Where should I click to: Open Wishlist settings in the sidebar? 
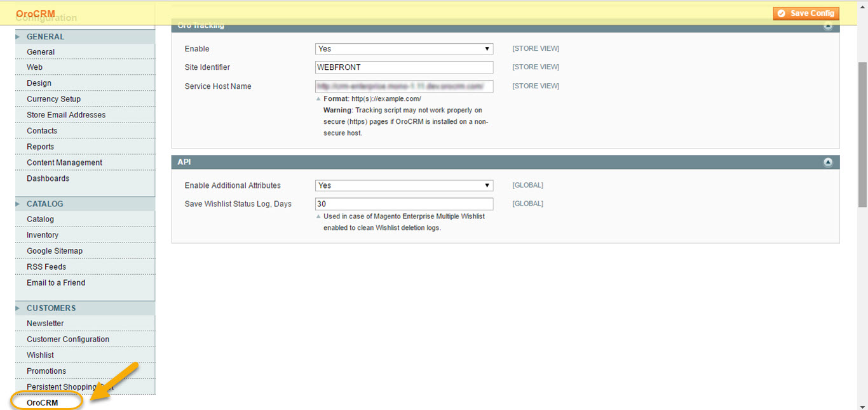(85, 355)
